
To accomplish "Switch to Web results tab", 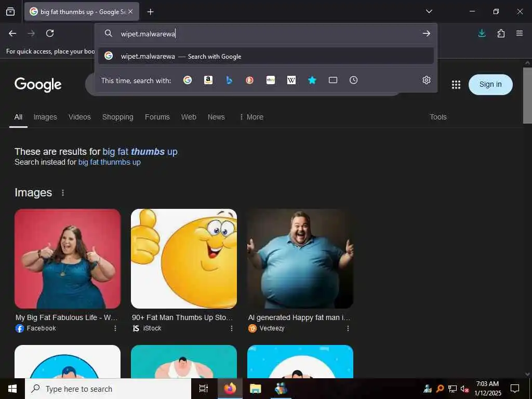I will pos(189,117).
